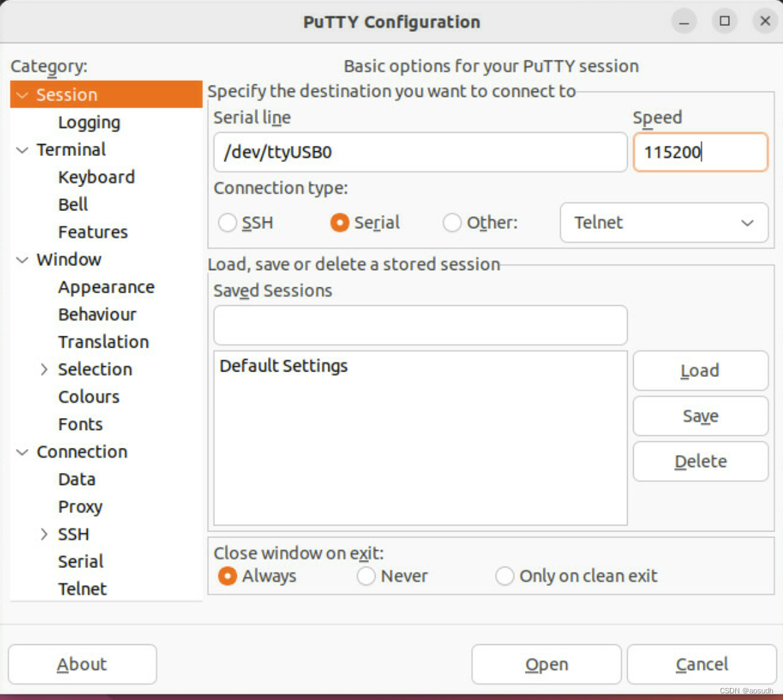
Task: Focus the Saved Sessions name field
Action: 420,325
